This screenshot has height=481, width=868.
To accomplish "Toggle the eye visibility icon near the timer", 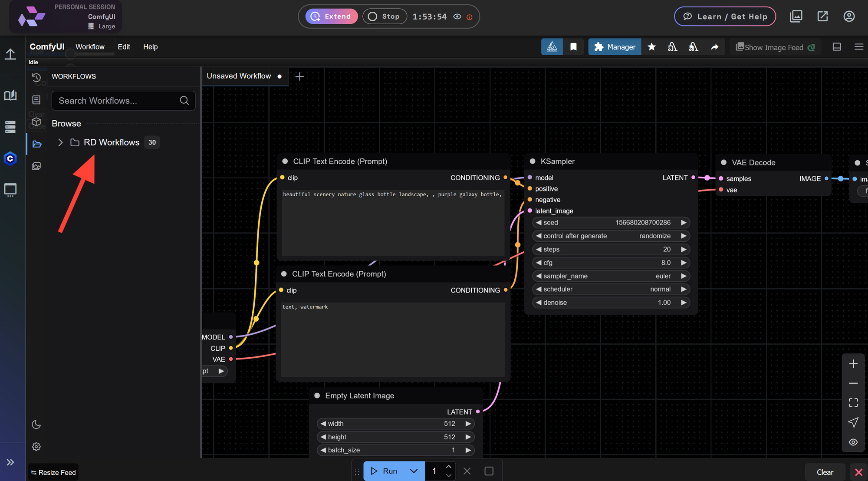I will [x=457, y=16].
